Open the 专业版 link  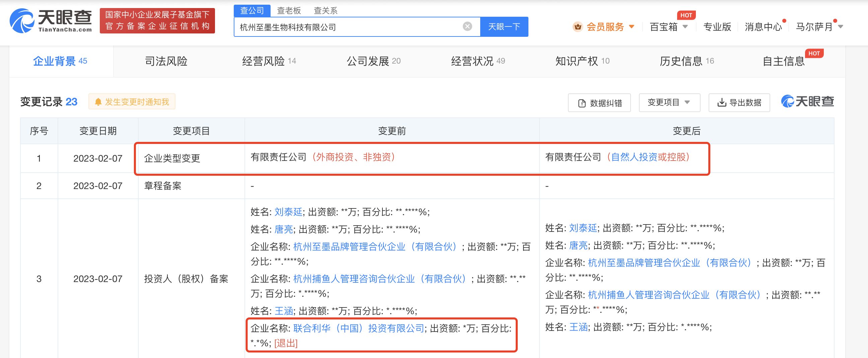pyautogui.click(x=717, y=27)
